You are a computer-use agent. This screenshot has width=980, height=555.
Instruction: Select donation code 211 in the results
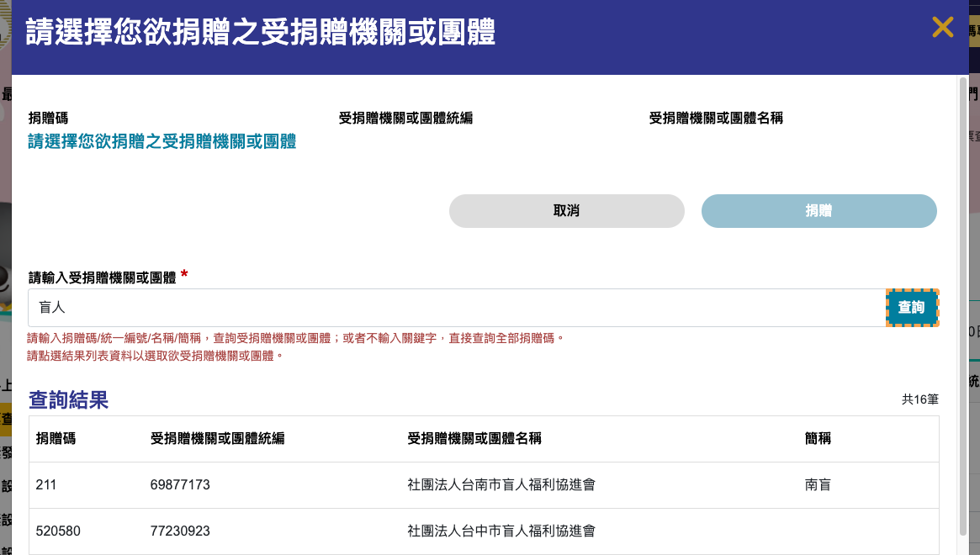click(x=47, y=485)
